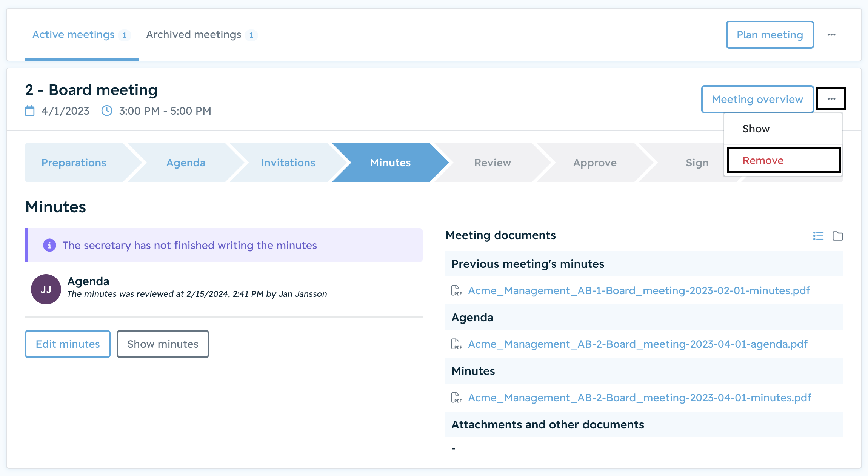Image resolution: width=868 pixels, height=476 pixels.
Task: Click PDF icon for 2023-04-01 minutes file
Action: coord(456,398)
